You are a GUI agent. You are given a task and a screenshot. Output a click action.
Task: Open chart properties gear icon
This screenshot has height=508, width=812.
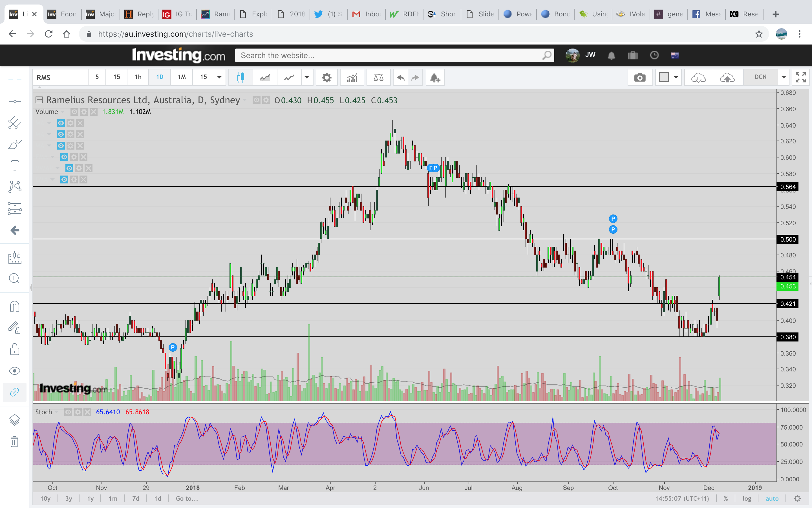point(327,78)
